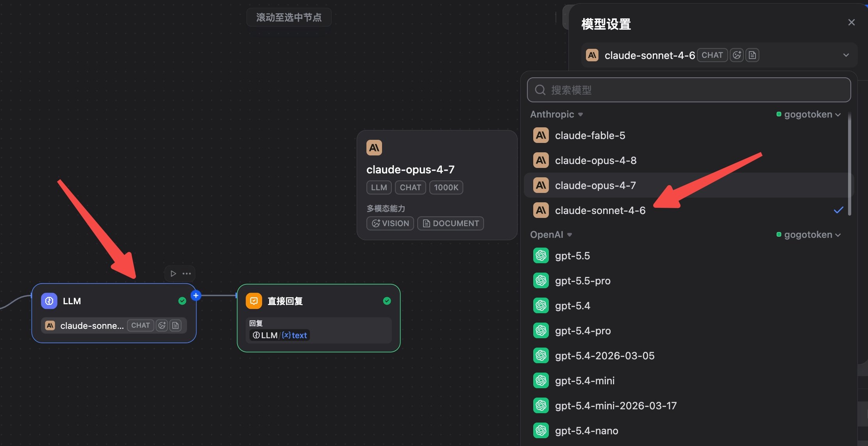
Task: Focus the 搜索模型 search field
Action: coord(689,90)
